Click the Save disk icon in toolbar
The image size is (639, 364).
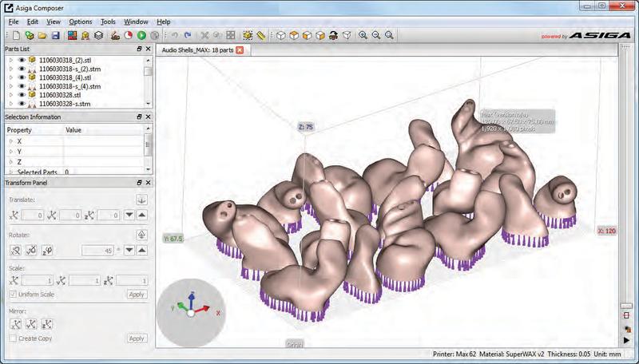pyautogui.click(x=56, y=35)
